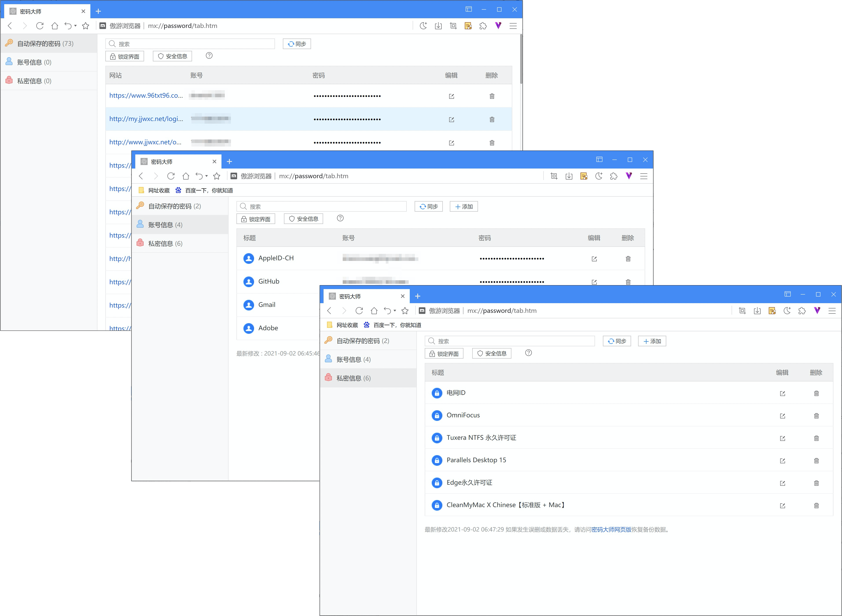Delete the CleanMyMac X Chinese entry
Viewport: 842px width, 616px height.
click(x=816, y=506)
